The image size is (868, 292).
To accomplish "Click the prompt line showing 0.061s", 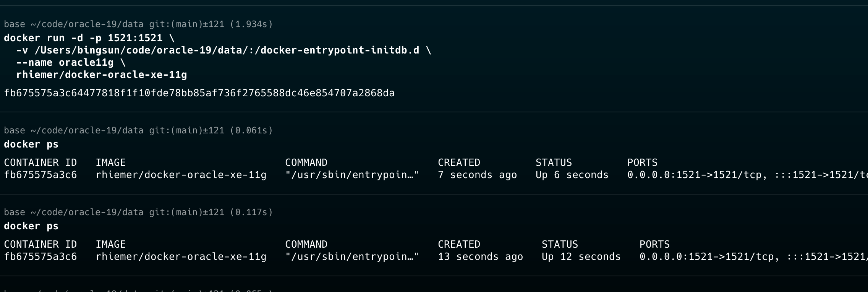I will pyautogui.click(x=138, y=131).
